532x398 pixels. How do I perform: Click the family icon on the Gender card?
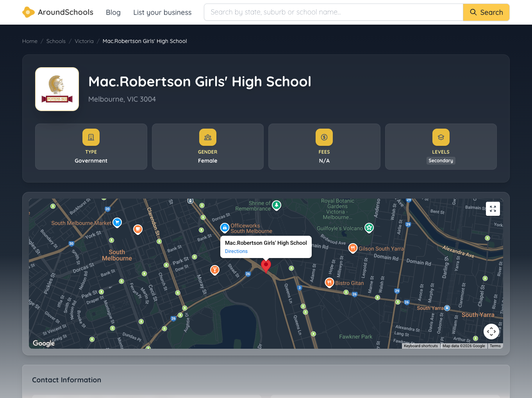click(207, 137)
